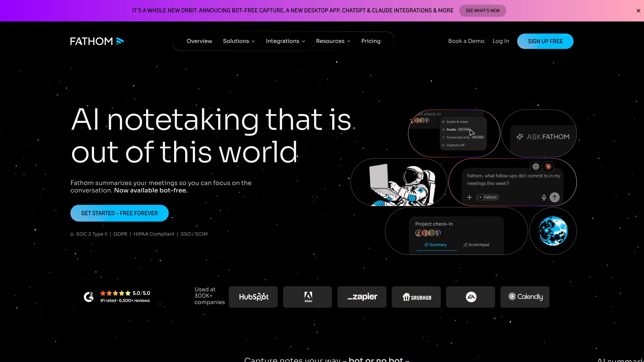This screenshot has height=362, width=644.
Task: Expand the Solutions dropdown menu
Action: (x=239, y=41)
